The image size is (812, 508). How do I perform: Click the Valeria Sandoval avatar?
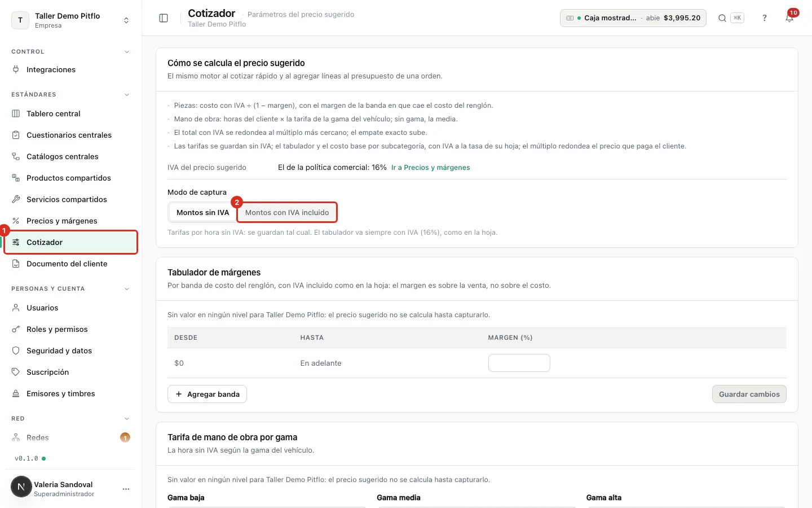(21, 487)
